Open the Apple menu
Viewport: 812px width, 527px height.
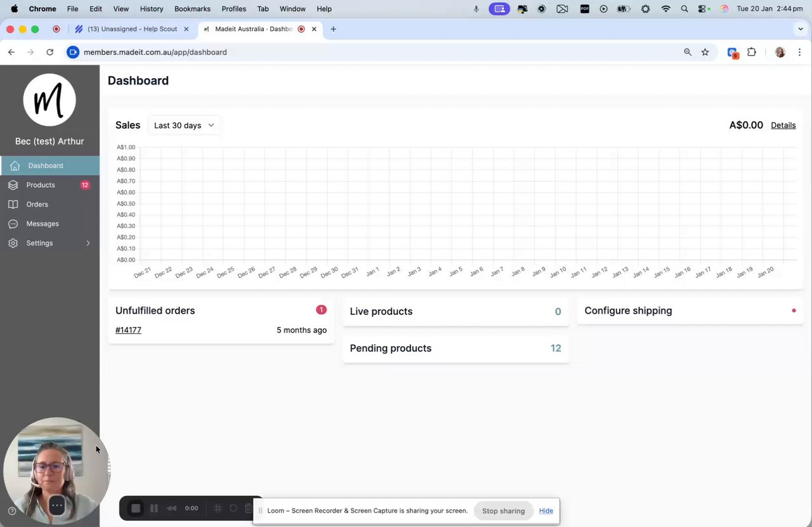point(15,9)
